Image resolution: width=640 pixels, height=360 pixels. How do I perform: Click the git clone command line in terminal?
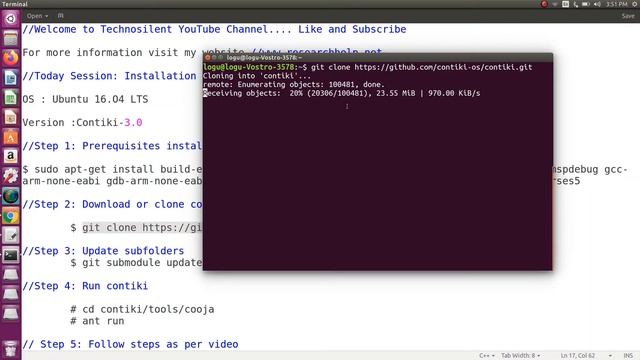pos(367,67)
